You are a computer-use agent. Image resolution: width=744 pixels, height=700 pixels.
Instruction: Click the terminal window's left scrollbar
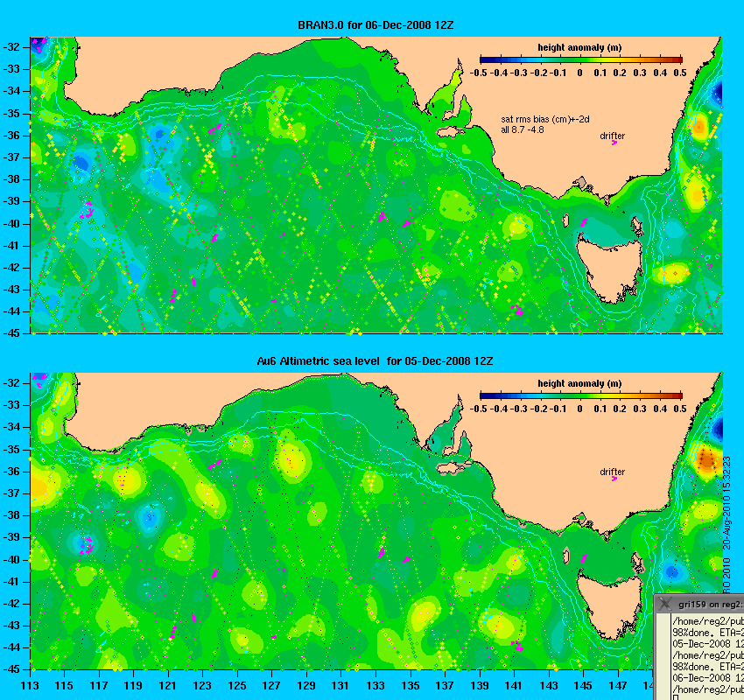click(x=663, y=657)
